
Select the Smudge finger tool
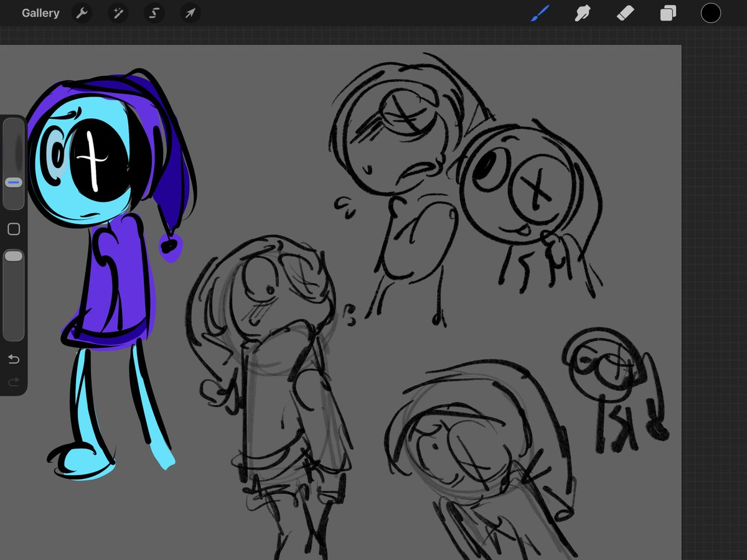pos(583,13)
